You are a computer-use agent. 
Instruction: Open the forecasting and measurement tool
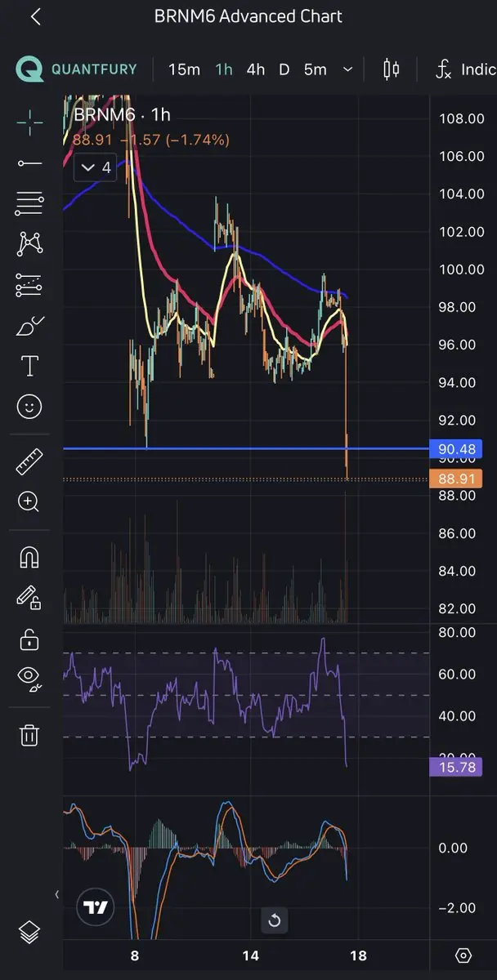pos(29,285)
